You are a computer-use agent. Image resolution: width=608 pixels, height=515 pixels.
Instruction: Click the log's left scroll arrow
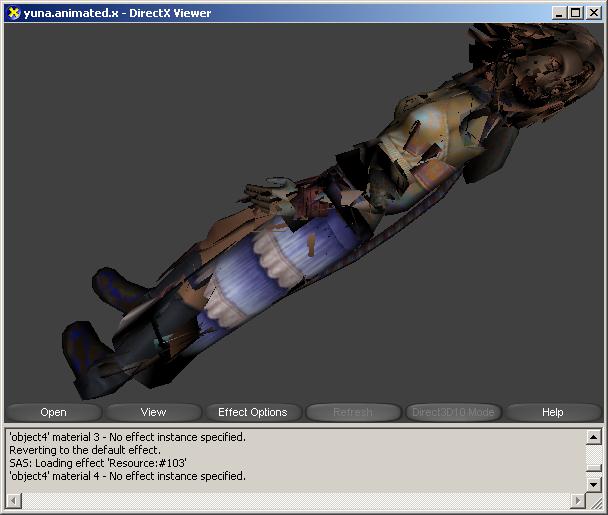pos(13,499)
